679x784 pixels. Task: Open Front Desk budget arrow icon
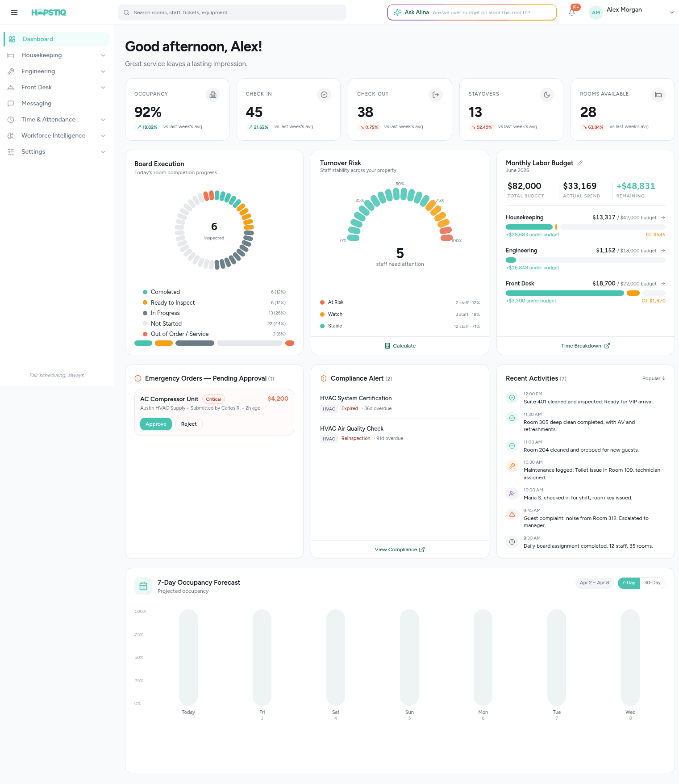pos(663,284)
